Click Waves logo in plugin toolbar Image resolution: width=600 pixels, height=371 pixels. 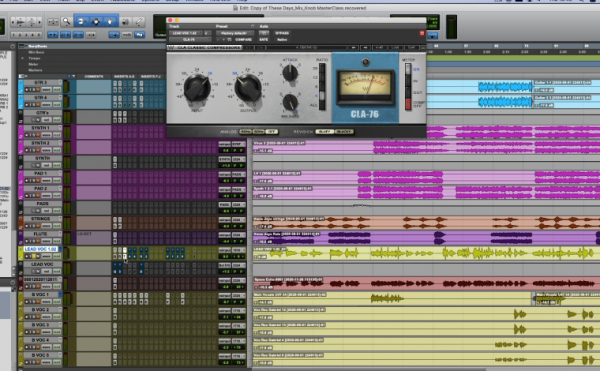171,48
